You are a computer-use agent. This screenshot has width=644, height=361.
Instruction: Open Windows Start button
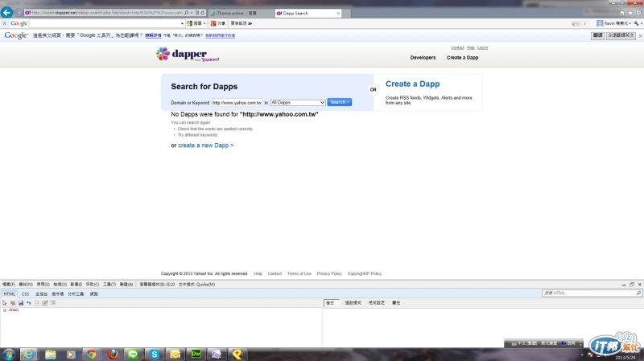tap(8, 355)
